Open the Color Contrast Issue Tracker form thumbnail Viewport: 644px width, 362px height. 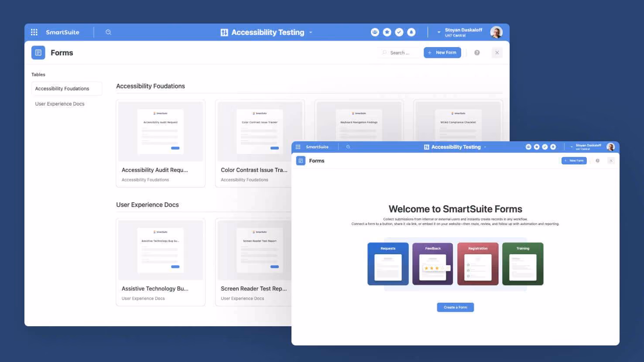(x=260, y=132)
